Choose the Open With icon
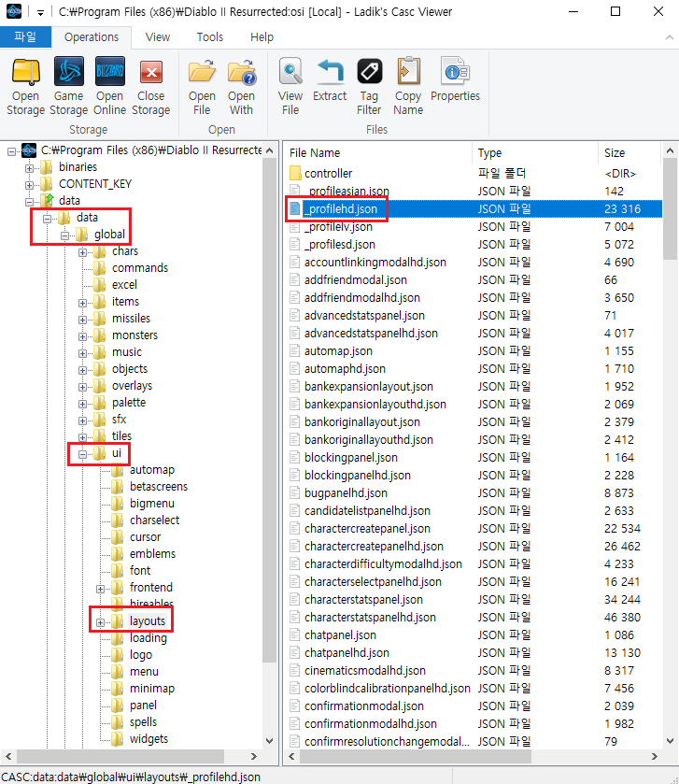 click(x=242, y=72)
